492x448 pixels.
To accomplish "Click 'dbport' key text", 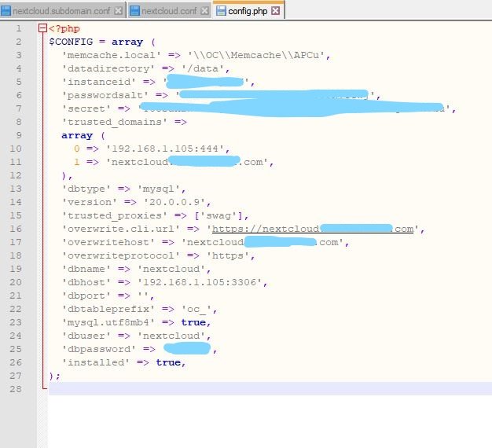I will [86, 296].
